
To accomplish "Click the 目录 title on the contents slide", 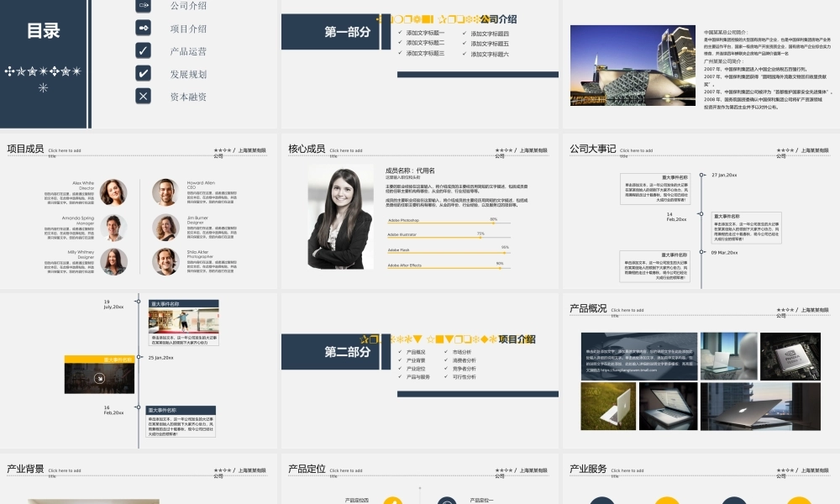I will (44, 30).
